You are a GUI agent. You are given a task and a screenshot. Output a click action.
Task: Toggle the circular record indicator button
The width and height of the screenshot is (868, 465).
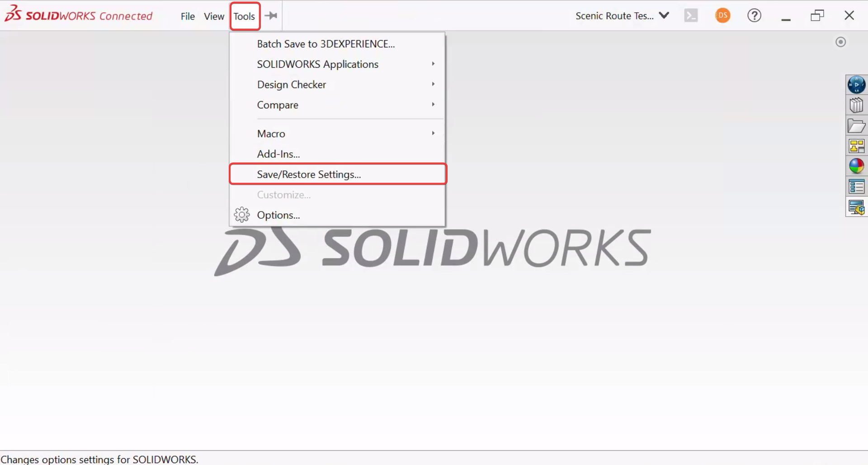coord(840,42)
